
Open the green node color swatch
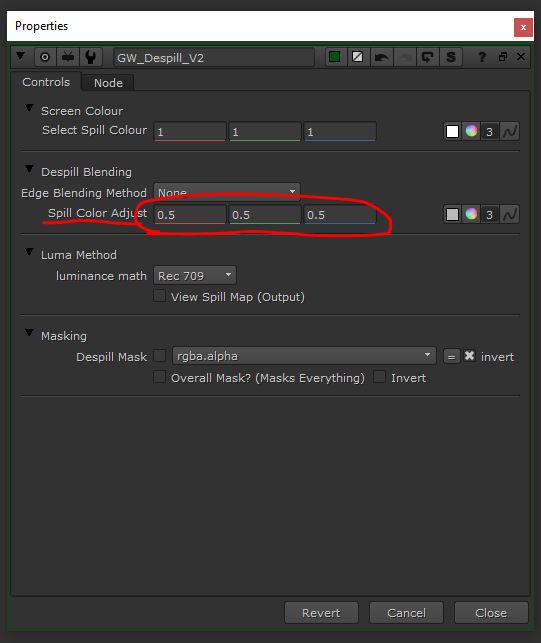pyautogui.click(x=335, y=57)
